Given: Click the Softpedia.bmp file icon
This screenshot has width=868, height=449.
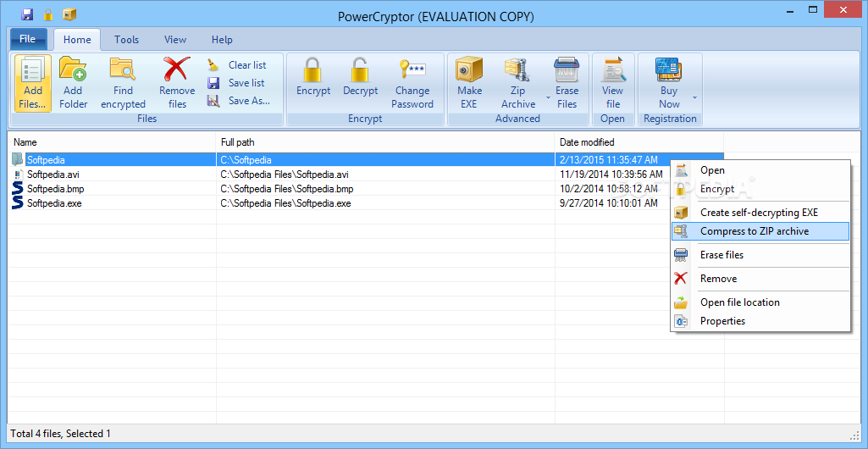Looking at the screenshot, I should click(x=18, y=189).
